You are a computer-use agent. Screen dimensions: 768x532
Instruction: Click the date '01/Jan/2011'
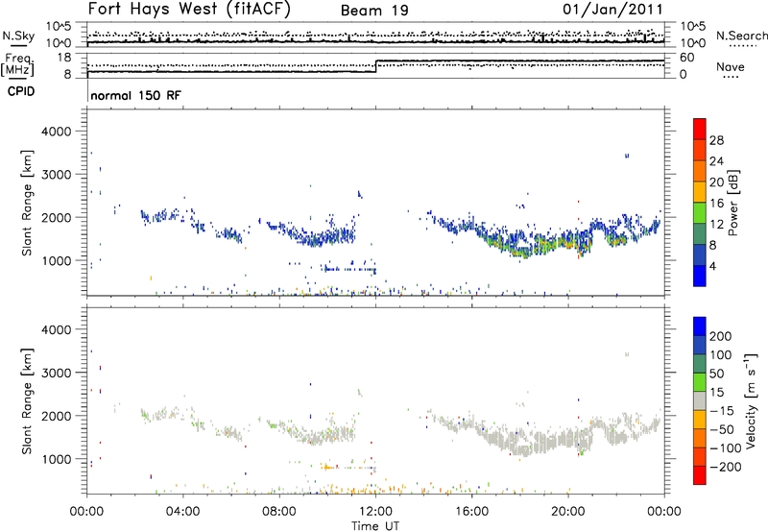[612, 9]
